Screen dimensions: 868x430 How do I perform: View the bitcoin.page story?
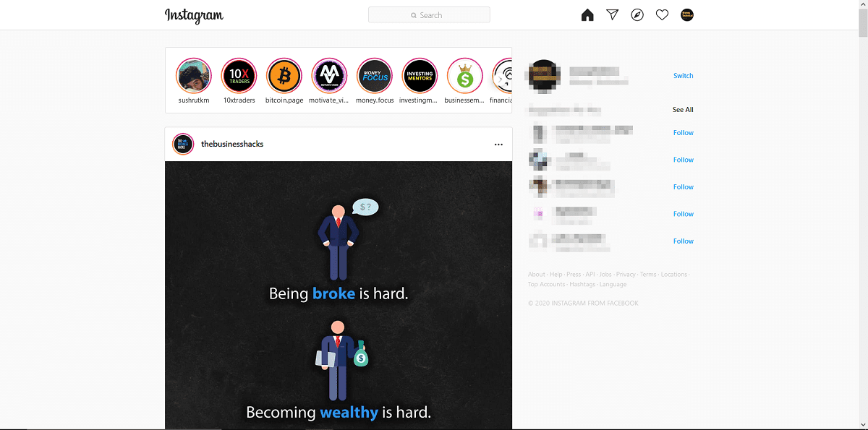click(284, 76)
